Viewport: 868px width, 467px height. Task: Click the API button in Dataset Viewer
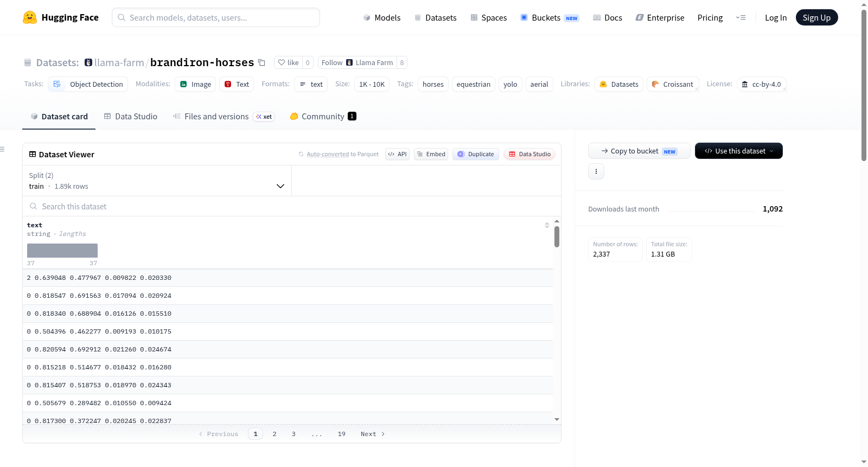coord(397,154)
